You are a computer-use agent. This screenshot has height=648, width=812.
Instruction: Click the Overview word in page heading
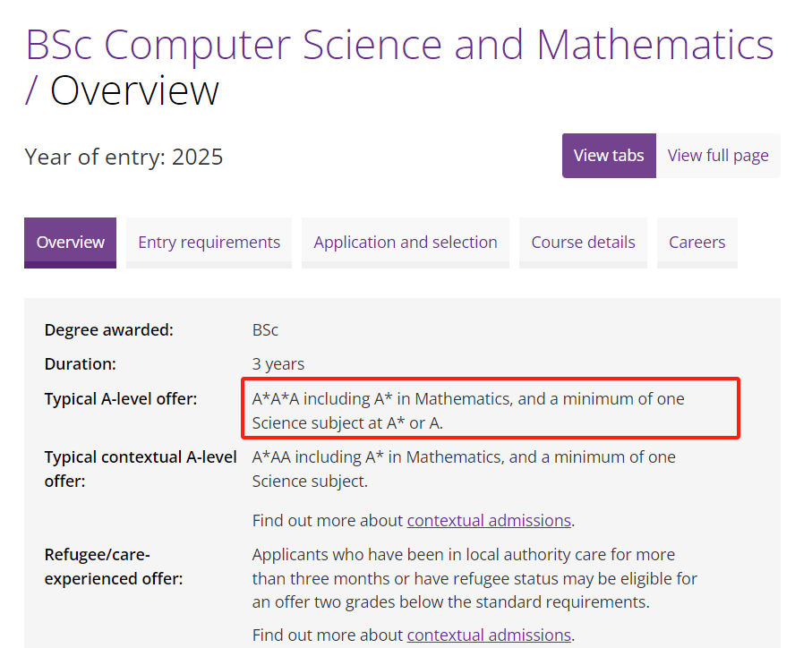[x=134, y=91]
